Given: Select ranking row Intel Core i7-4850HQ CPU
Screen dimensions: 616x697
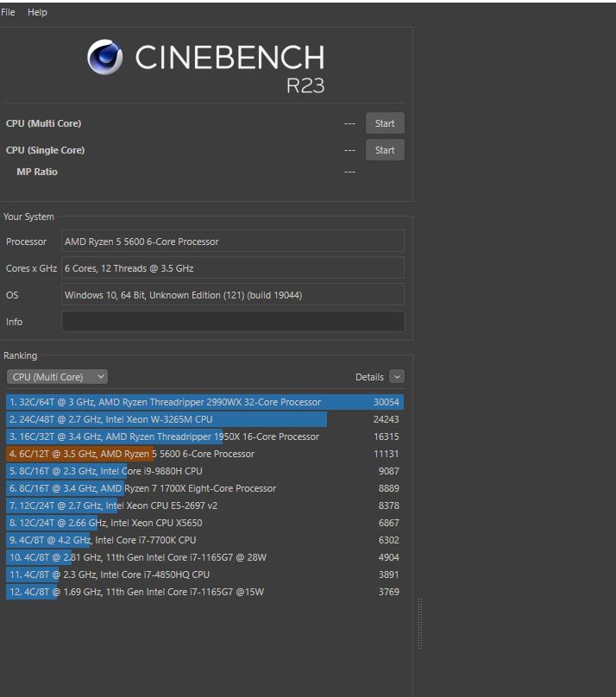Looking at the screenshot, I should click(204, 575).
